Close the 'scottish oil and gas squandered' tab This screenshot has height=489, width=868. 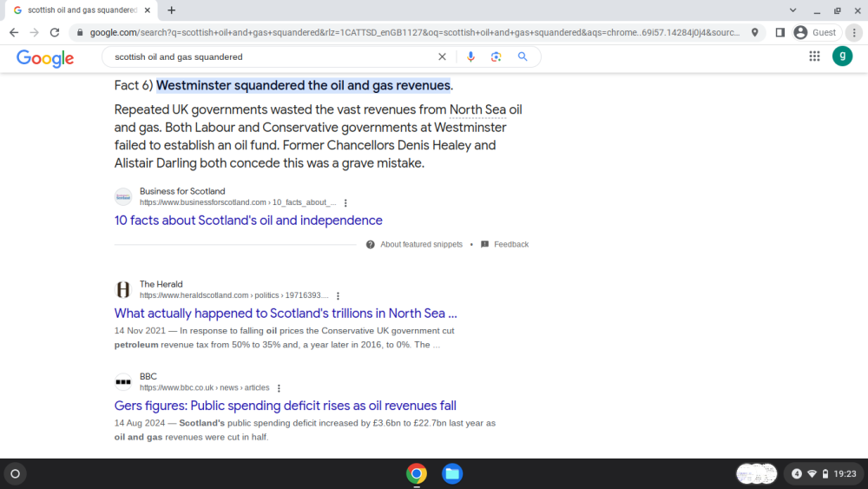click(148, 10)
